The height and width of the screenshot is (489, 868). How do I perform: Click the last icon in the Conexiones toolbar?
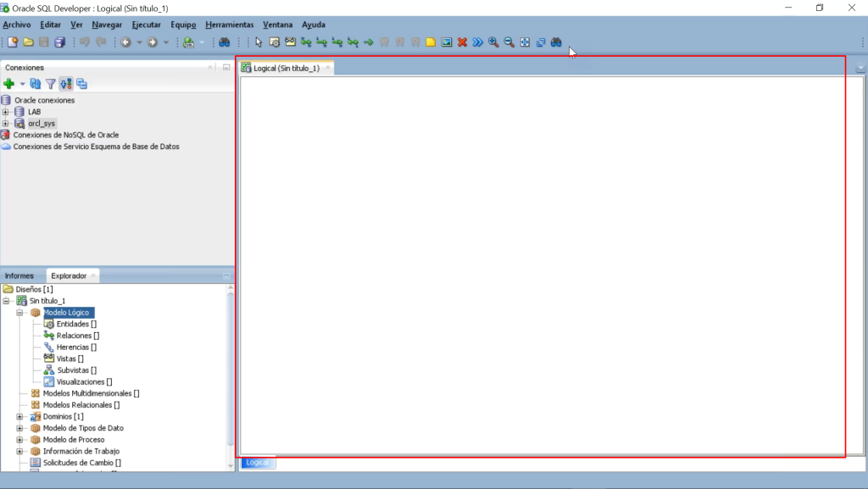82,84
